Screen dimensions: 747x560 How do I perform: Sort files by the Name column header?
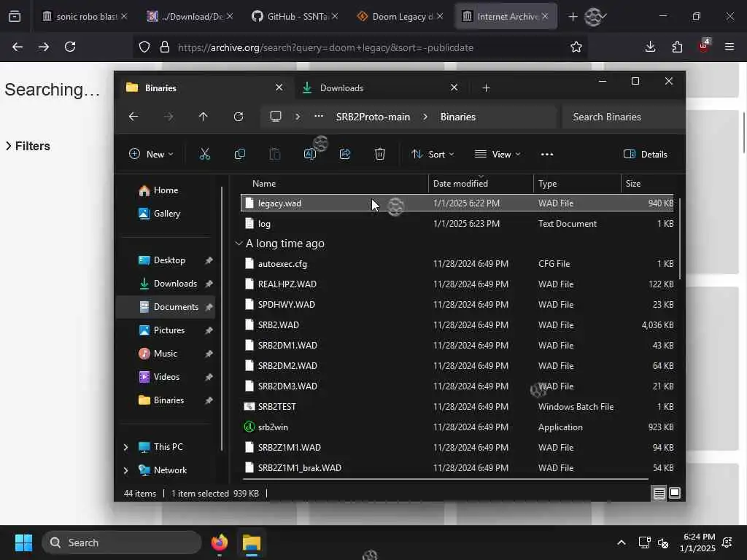pyautogui.click(x=334, y=183)
